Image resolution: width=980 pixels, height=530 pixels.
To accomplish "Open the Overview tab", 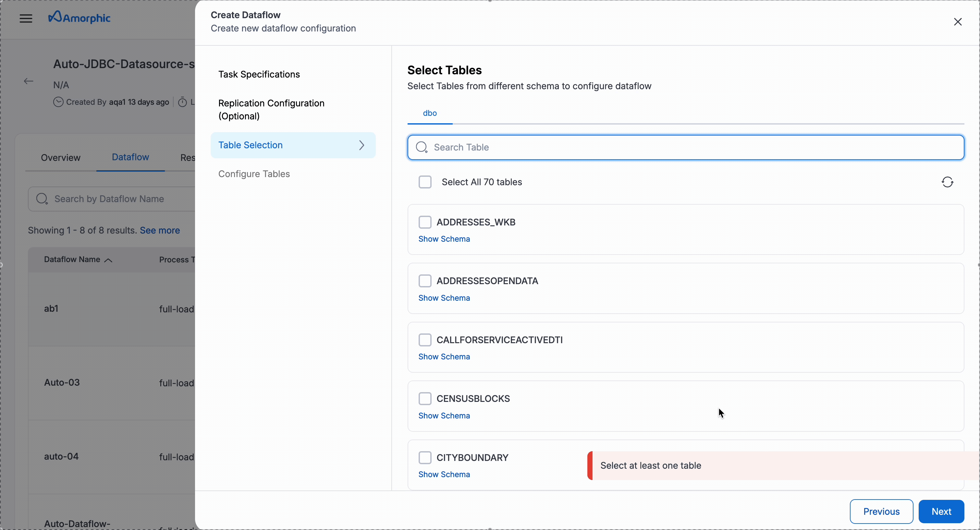I will tap(60, 157).
